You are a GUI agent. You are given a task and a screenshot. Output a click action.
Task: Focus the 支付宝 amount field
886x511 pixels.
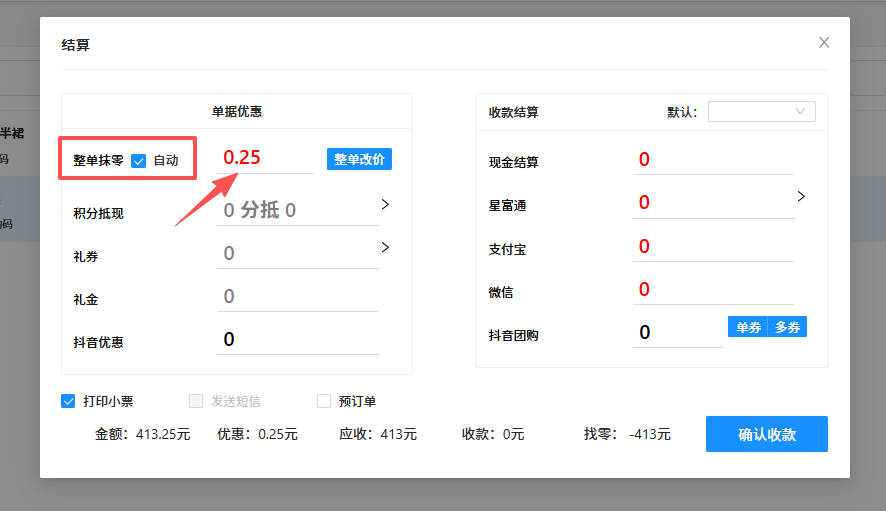click(x=713, y=247)
